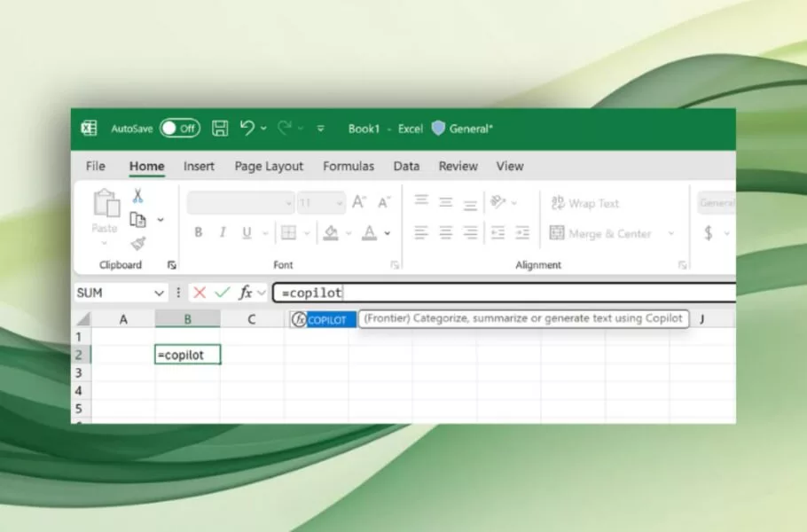
Task: Click the Select All corner triangle
Action: click(x=82, y=319)
